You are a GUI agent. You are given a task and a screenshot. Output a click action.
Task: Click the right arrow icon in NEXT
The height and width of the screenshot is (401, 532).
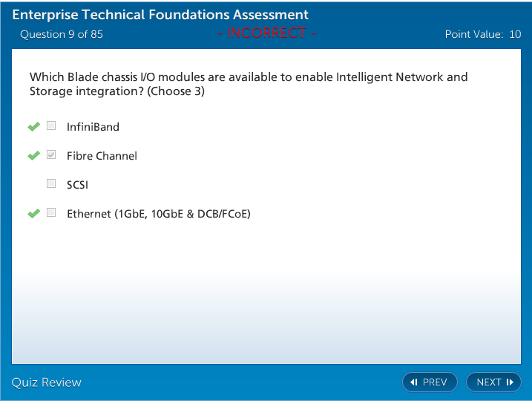point(510,382)
